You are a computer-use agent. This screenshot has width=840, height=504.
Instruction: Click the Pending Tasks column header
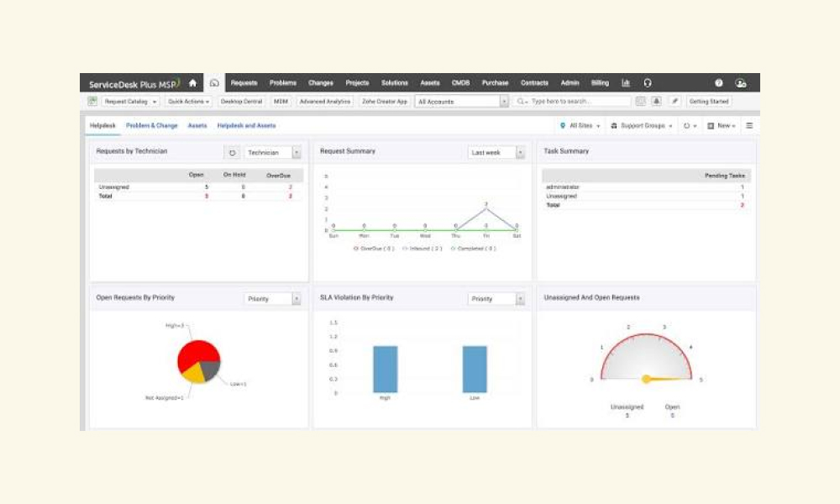coord(725,176)
